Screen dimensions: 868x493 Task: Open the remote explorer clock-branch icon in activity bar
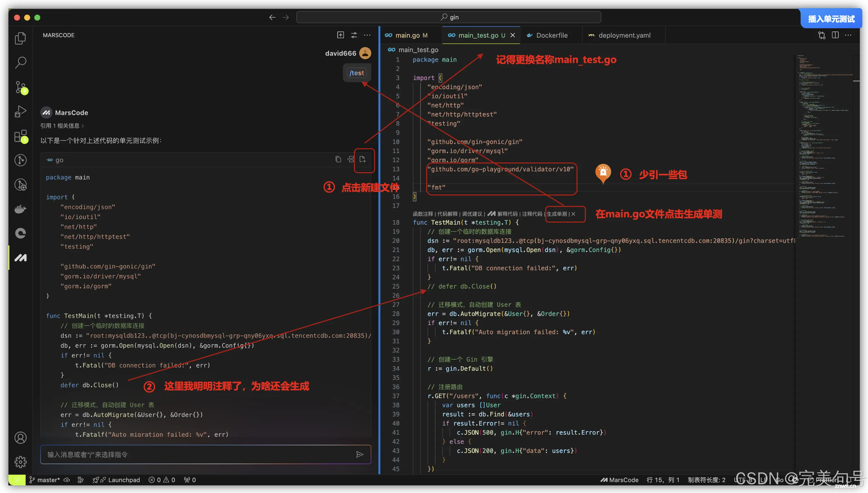pos(20,185)
